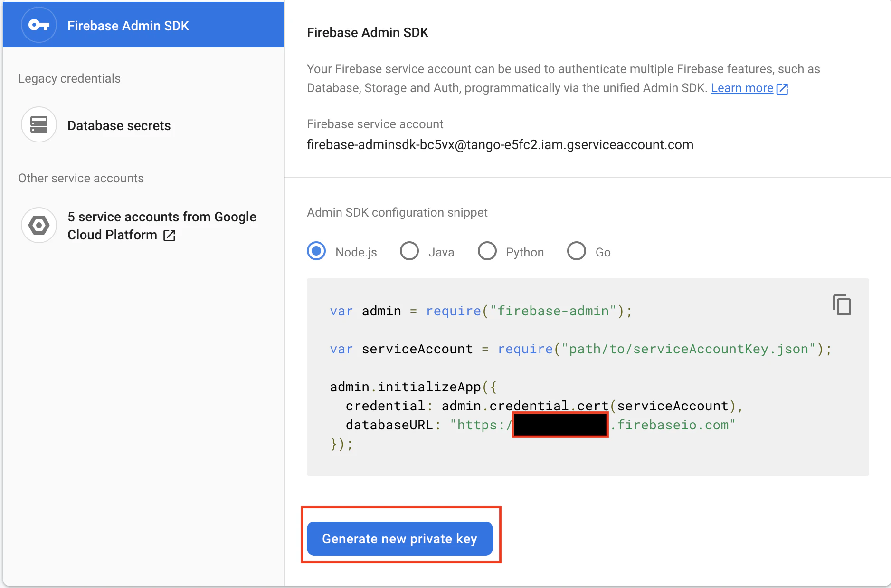Choose the Python snippet option
Viewport: 891px width, 588px height.
(x=487, y=251)
